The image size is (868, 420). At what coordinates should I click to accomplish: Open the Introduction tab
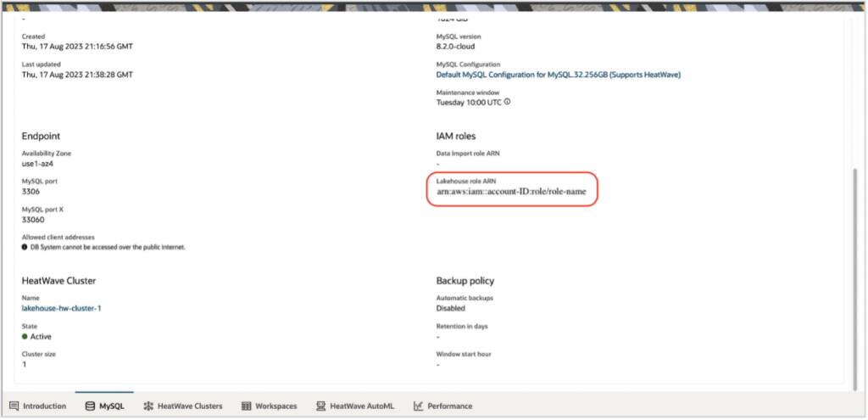click(37, 406)
